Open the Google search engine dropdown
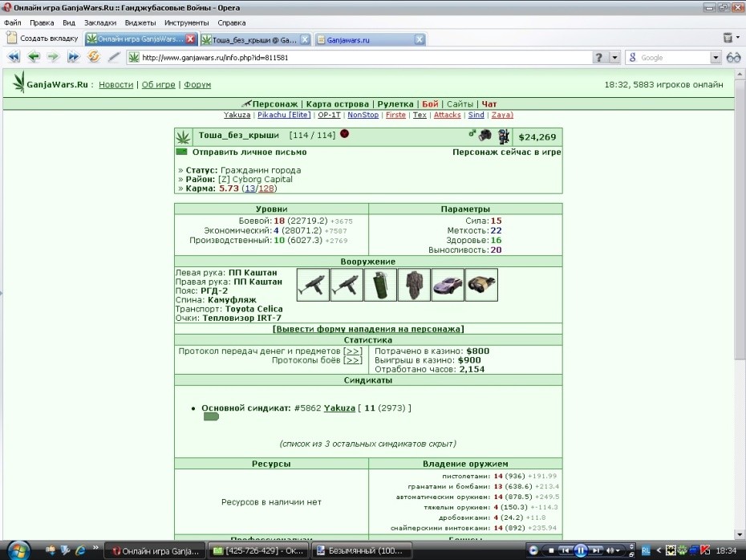Image resolution: width=746 pixels, height=560 pixels. (716, 58)
